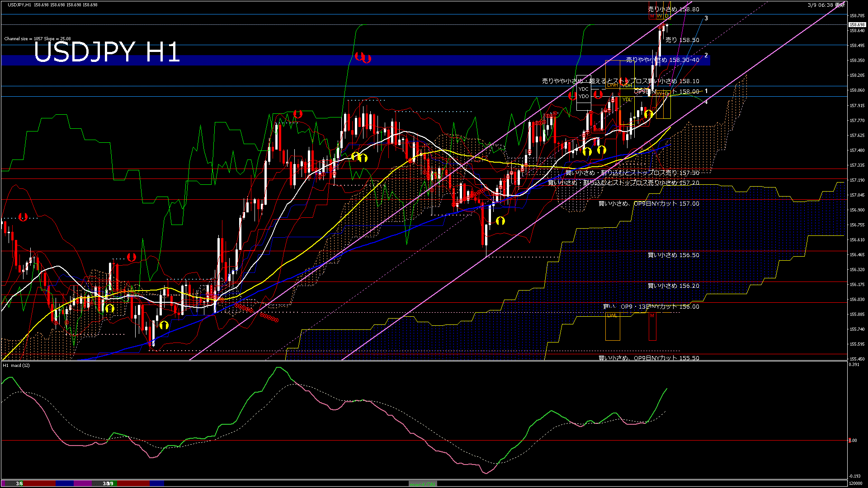The height and width of the screenshot is (488, 868).
Task: Toggle the red "M" monthly level box near 158.80
Action: (652, 16)
